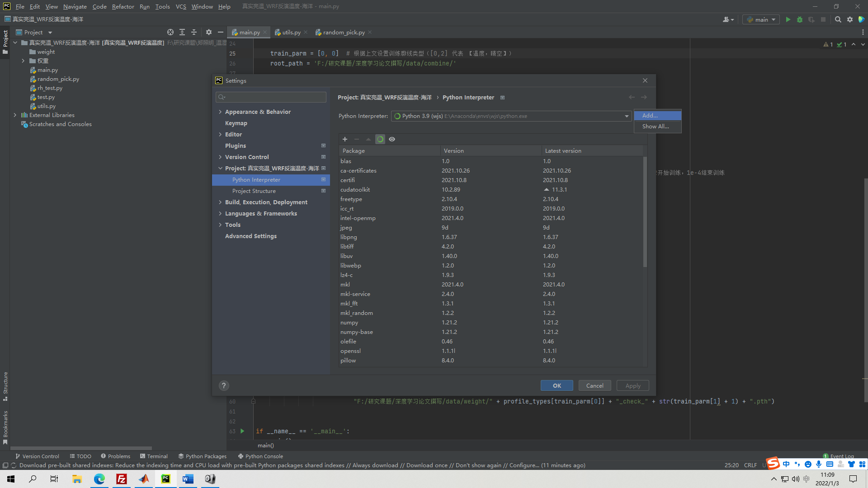Open Python Interpreter dropdown list
The width and height of the screenshot is (868, 488).
(x=627, y=116)
